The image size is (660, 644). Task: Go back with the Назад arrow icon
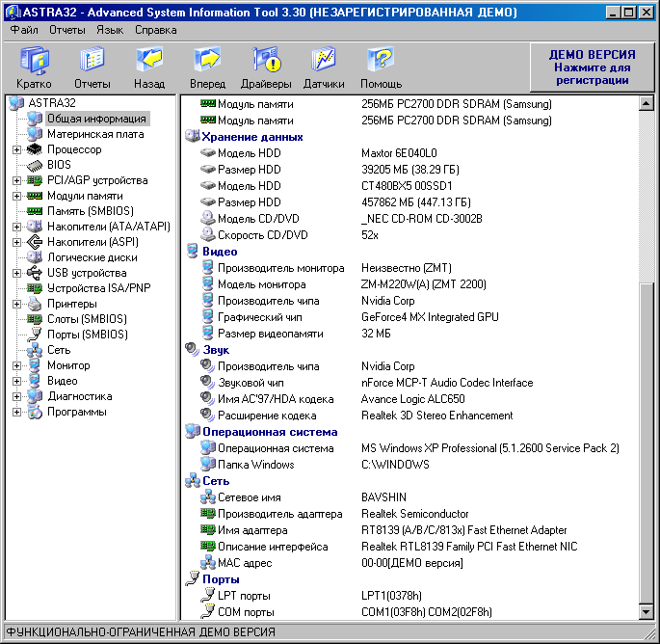click(x=149, y=60)
